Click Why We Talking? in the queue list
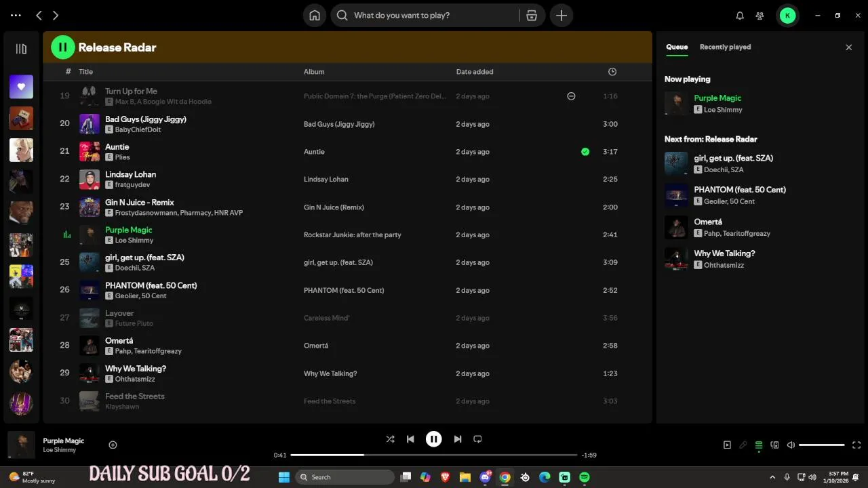 click(724, 253)
